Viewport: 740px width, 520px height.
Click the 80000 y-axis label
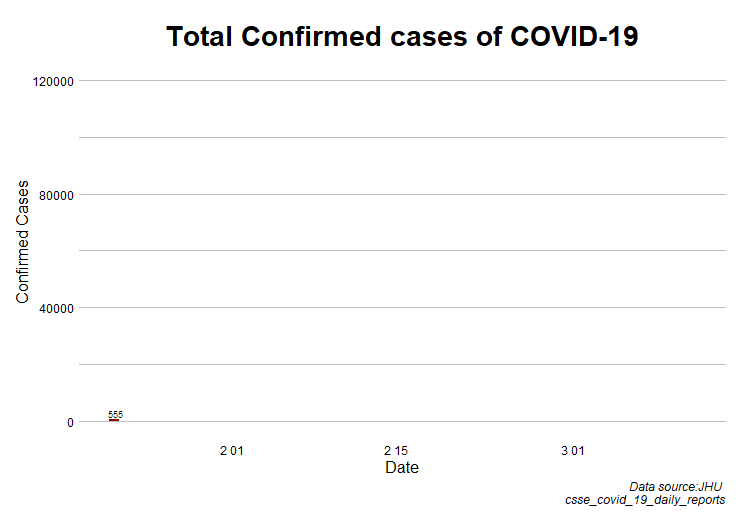coord(57,195)
